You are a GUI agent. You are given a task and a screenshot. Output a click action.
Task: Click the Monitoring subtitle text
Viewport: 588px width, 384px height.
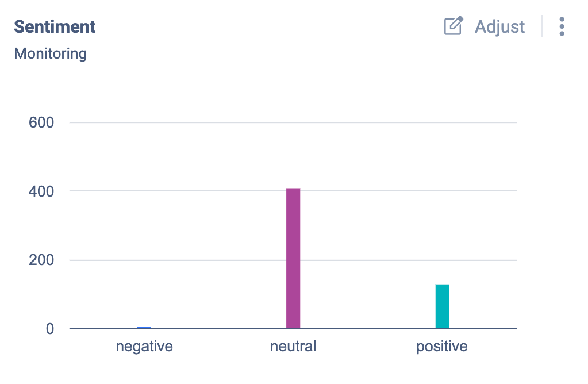click(50, 53)
